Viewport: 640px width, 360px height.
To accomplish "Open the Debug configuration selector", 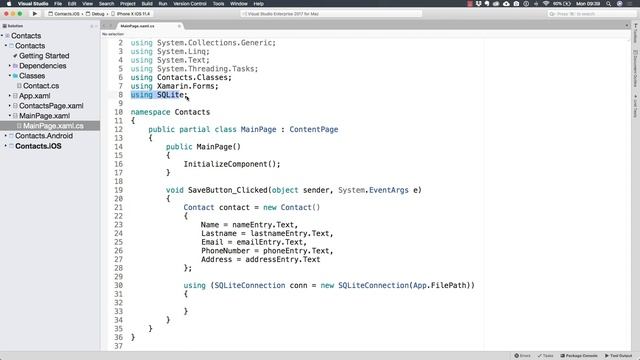I will click(x=95, y=14).
